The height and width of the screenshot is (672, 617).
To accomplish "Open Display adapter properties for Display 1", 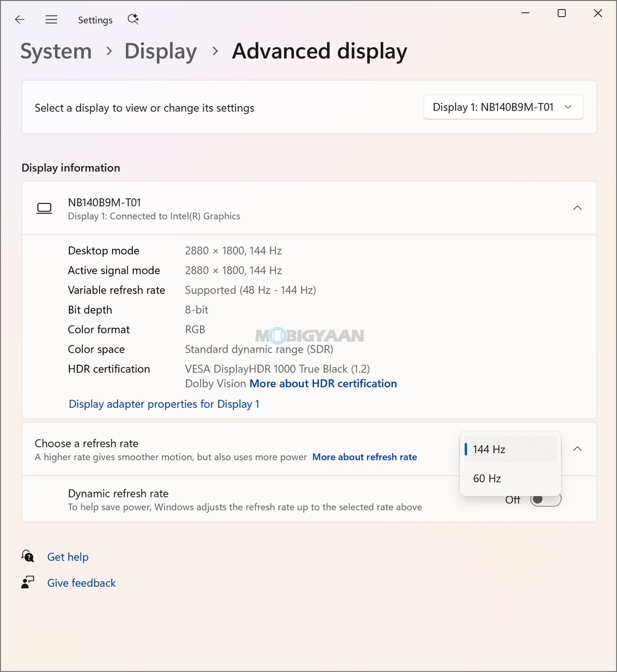I will tap(164, 404).
